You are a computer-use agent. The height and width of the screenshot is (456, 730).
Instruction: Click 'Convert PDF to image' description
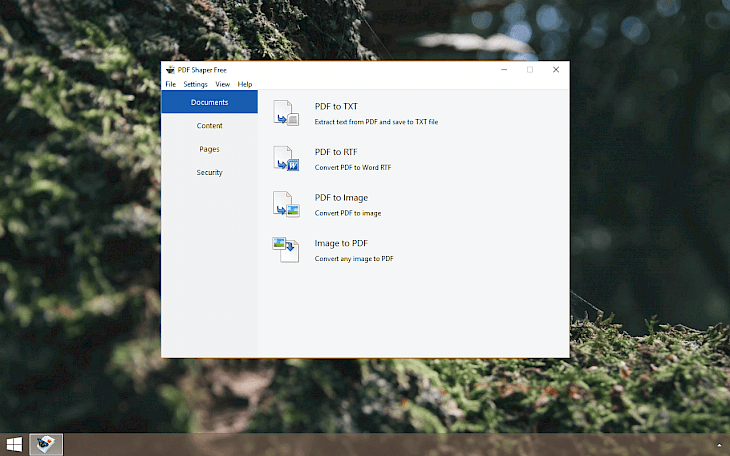pos(348,213)
